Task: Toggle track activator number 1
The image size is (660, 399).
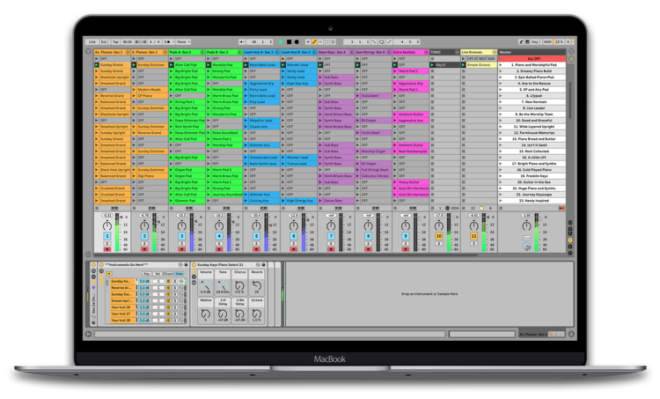Action: pos(107,237)
